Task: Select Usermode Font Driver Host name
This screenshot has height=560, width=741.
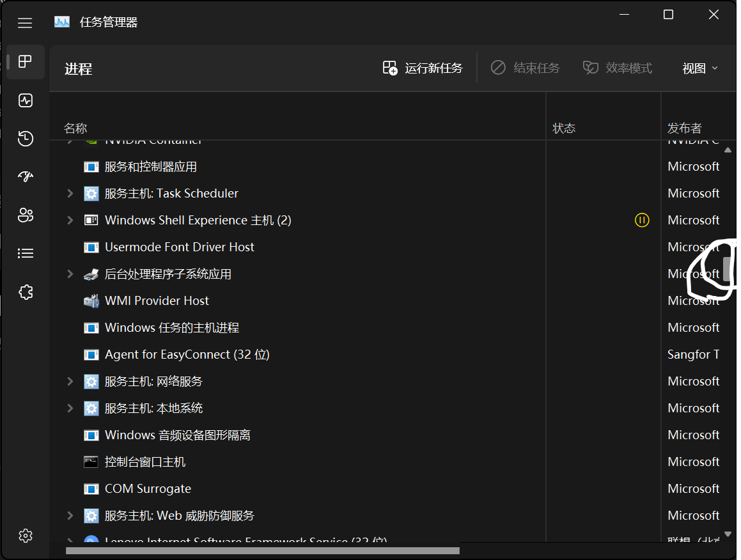Action: coord(180,247)
